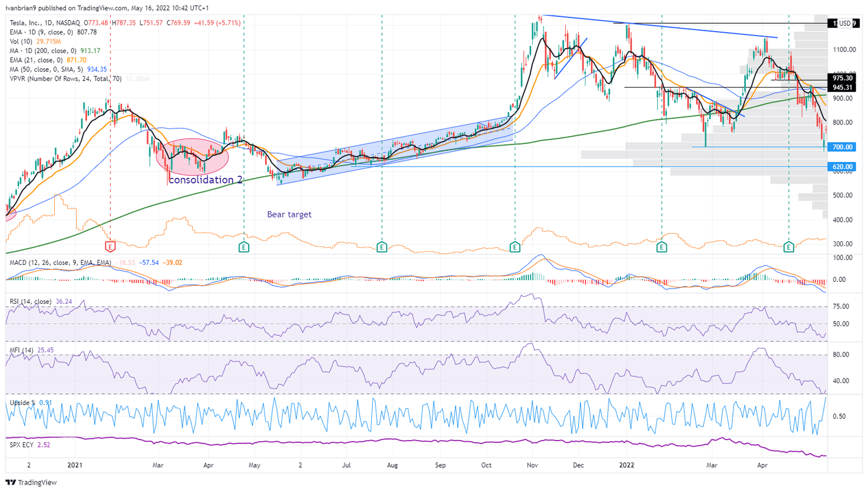Viewport: 868px width, 492px height.
Task: Select the MFI (14) pane legend
Action: pos(32,350)
